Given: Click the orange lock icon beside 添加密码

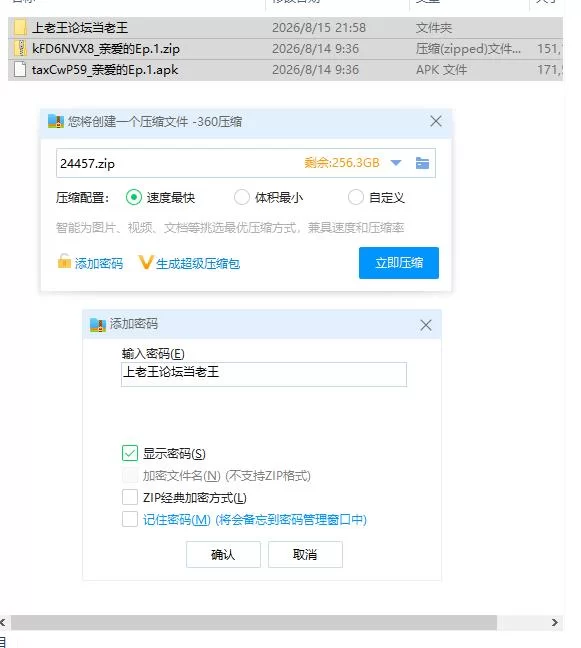Looking at the screenshot, I should [x=64, y=262].
